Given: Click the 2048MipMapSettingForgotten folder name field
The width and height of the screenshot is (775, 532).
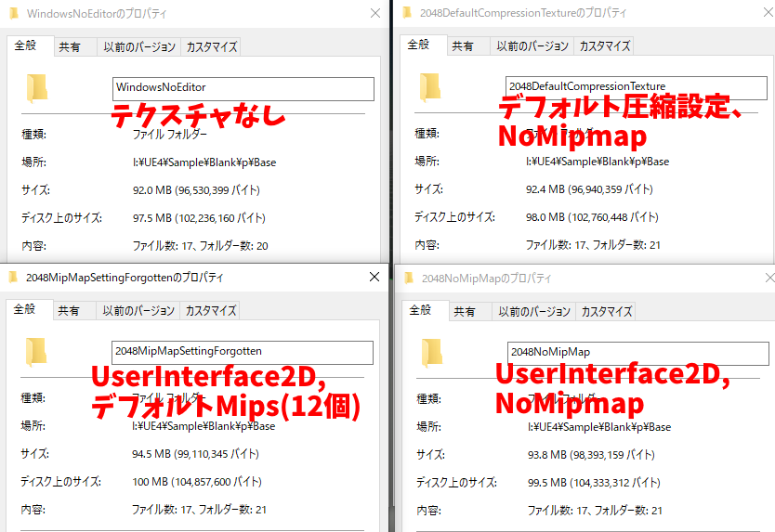Looking at the screenshot, I should click(x=243, y=353).
